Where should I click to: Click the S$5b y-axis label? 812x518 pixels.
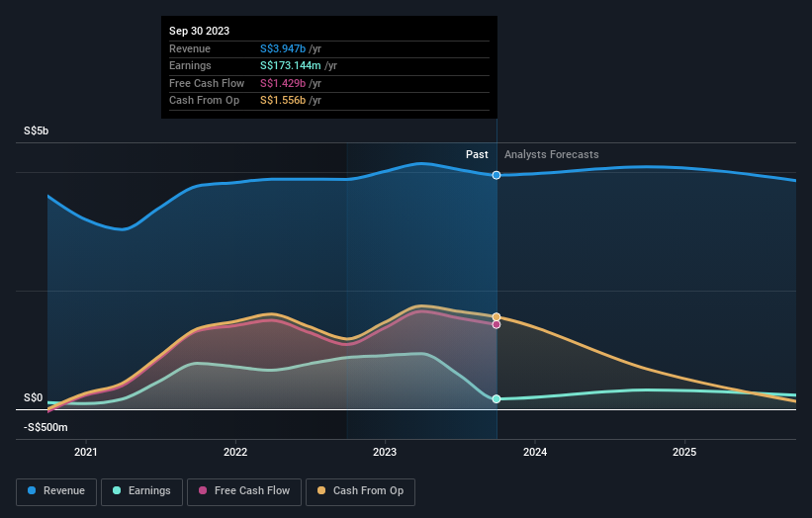[37, 130]
